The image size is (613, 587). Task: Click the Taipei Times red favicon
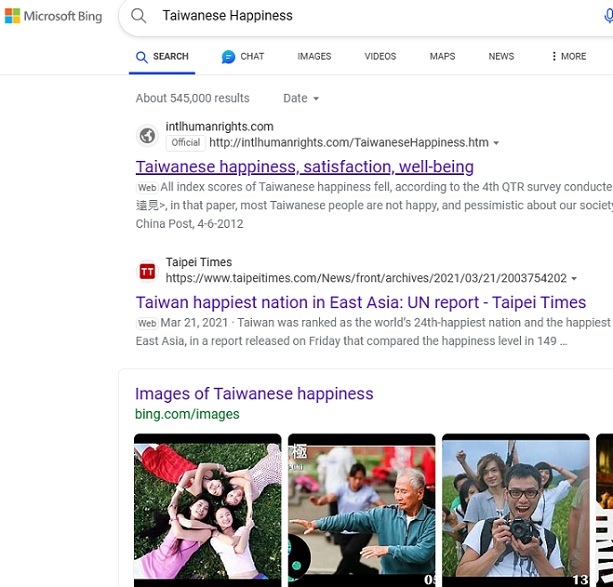[x=147, y=271]
